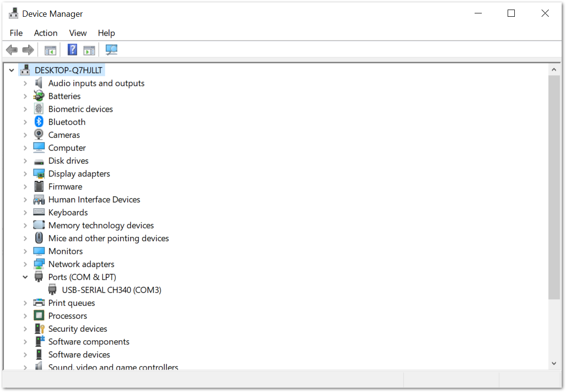Expand the Network adapters category
Image resolution: width=566 pixels, height=392 pixels.
click(x=25, y=264)
